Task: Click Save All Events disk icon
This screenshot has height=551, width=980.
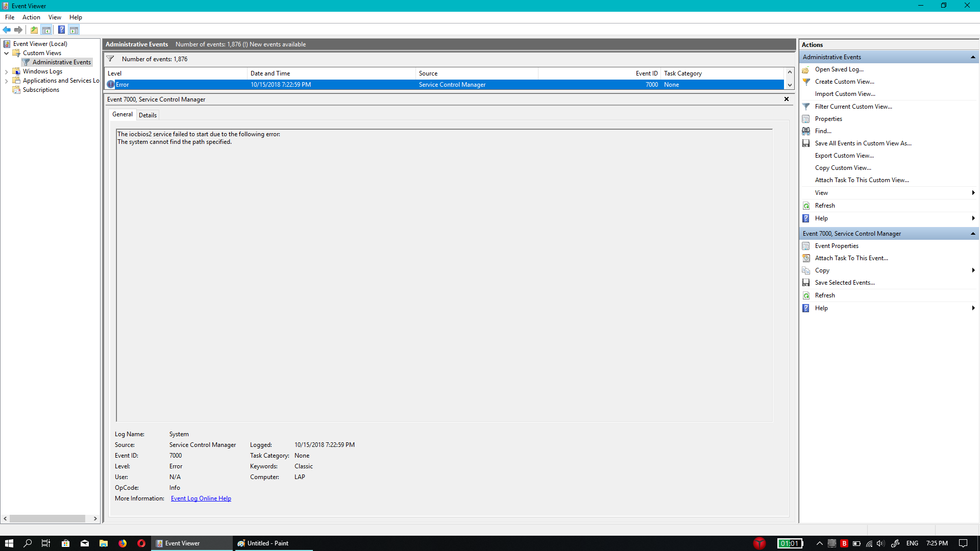Action: pos(806,143)
